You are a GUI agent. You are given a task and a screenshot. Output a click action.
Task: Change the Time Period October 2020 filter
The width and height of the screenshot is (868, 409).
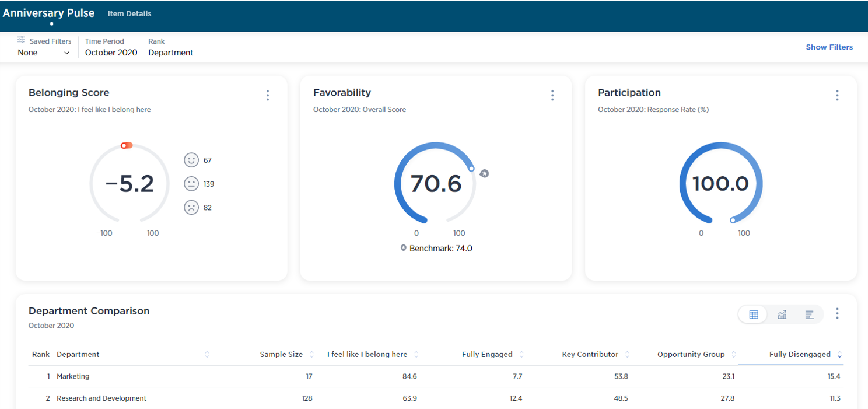coord(111,53)
